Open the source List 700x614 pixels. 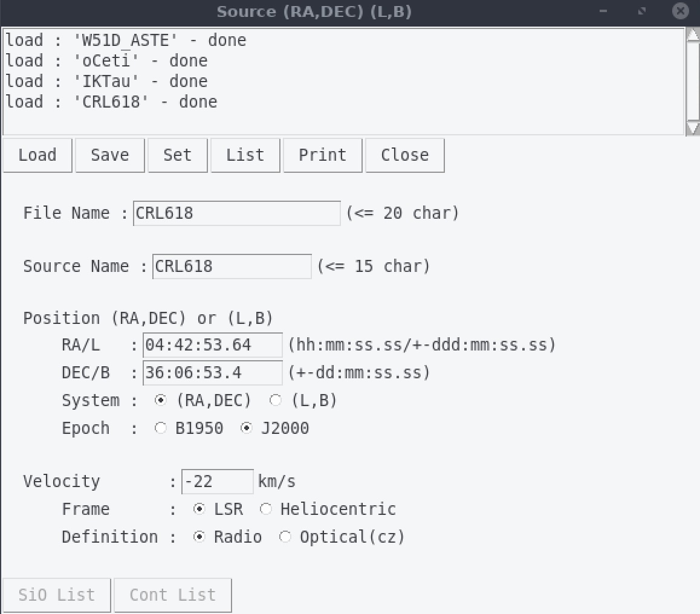(x=245, y=155)
